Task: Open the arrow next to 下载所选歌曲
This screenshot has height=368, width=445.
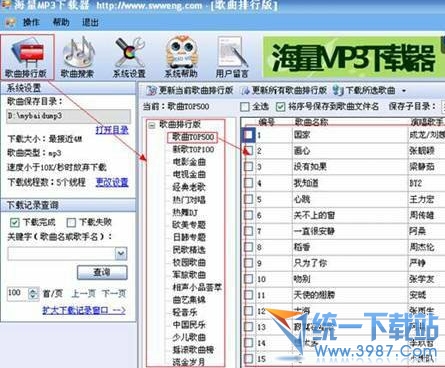Action: (404, 91)
